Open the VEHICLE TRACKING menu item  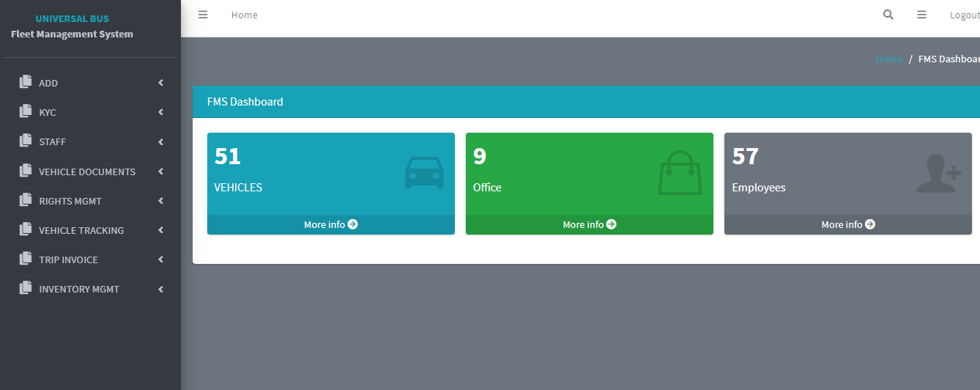pyautogui.click(x=90, y=230)
